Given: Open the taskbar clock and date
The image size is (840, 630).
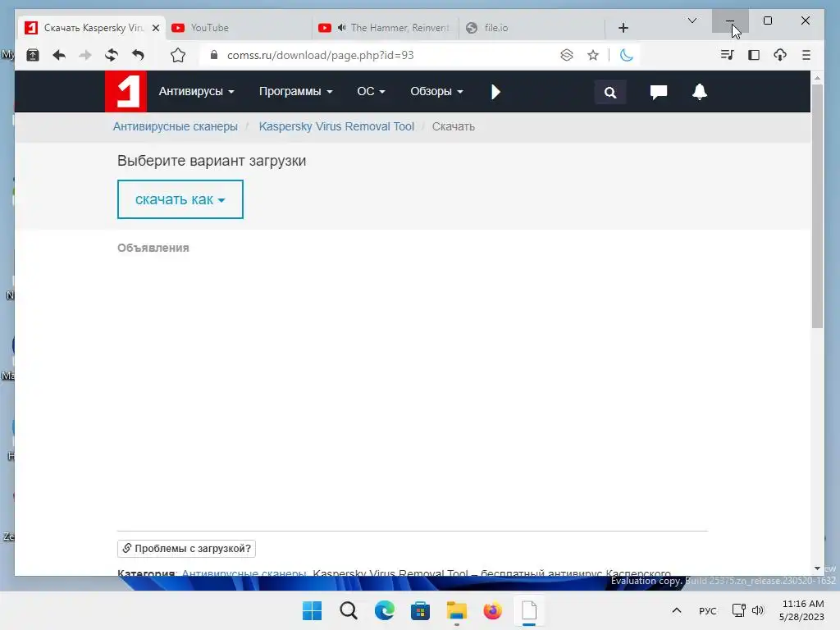Looking at the screenshot, I should click(801, 610).
